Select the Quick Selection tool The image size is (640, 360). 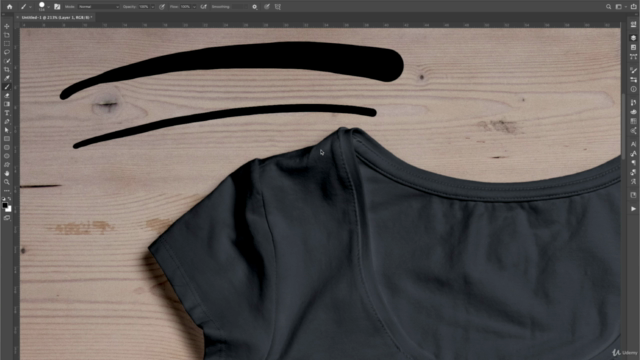pyautogui.click(x=7, y=61)
